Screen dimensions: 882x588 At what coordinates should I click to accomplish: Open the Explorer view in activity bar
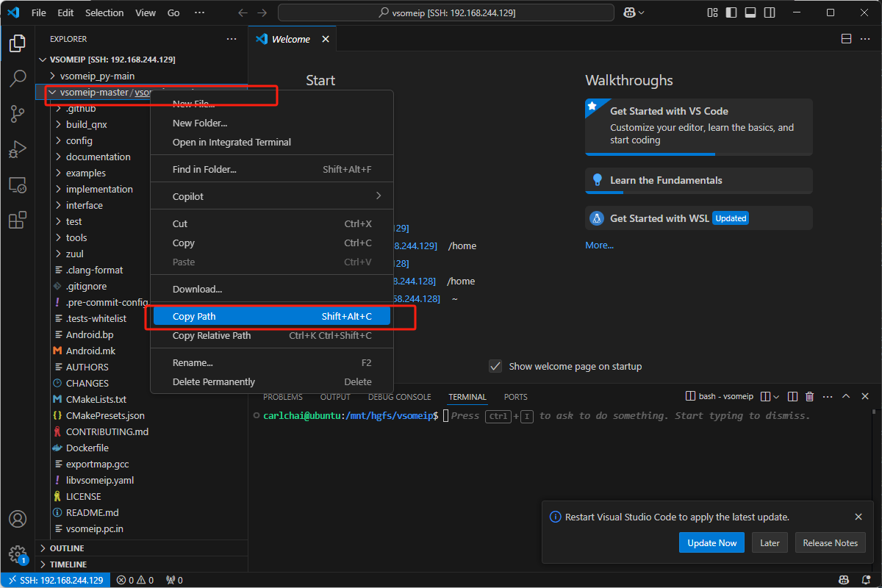18,43
